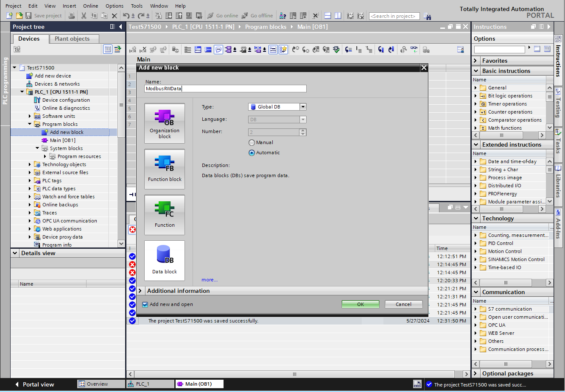Open the Online menu
The image size is (565, 392).
[90, 6]
